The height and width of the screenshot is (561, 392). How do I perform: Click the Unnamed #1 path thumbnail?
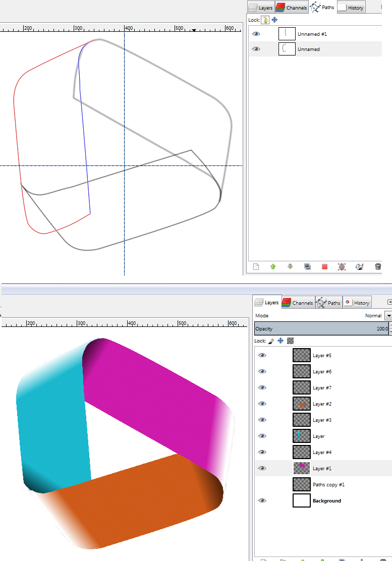click(287, 34)
